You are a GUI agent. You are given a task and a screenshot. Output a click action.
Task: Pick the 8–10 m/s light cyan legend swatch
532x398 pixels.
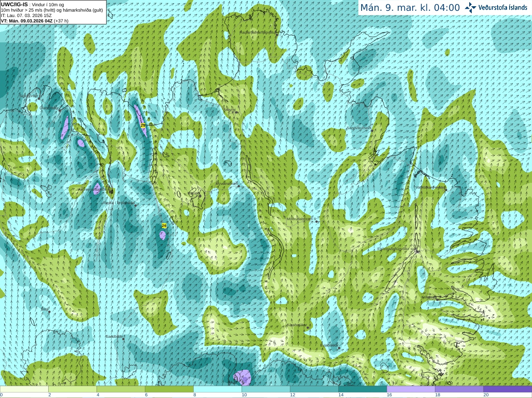[217, 389]
